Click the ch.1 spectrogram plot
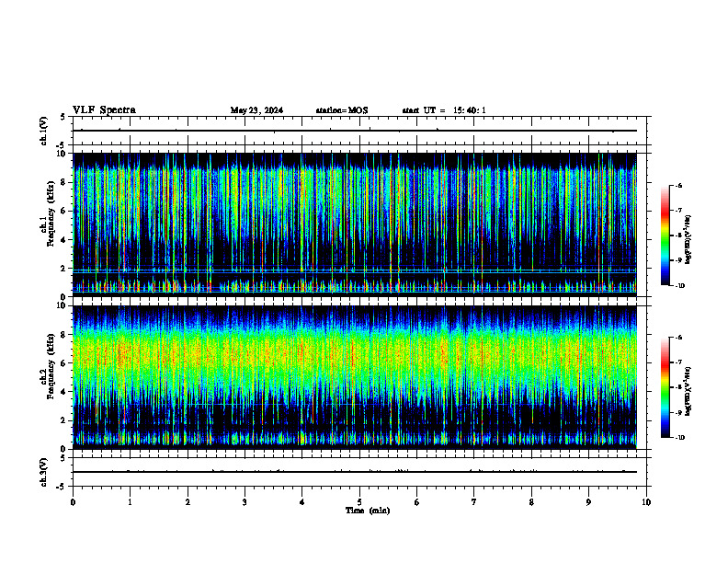 tap(355, 224)
